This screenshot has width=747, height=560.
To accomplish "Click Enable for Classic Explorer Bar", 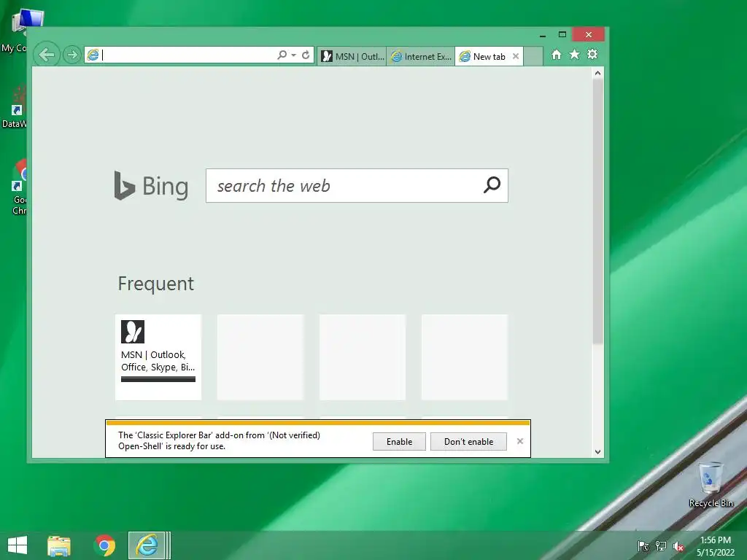I will click(x=399, y=441).
